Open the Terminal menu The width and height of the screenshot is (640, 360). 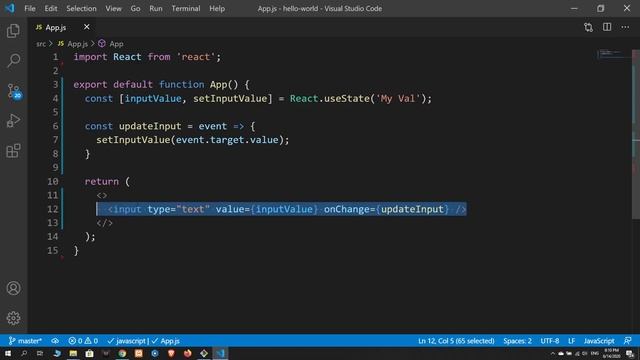pyautogui.click(x=186, y=8)
